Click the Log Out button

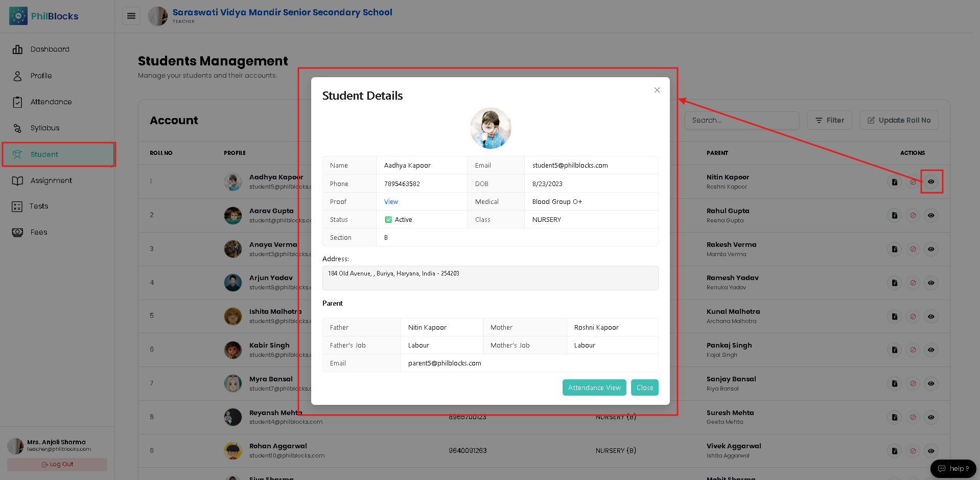tap(57, 464)
